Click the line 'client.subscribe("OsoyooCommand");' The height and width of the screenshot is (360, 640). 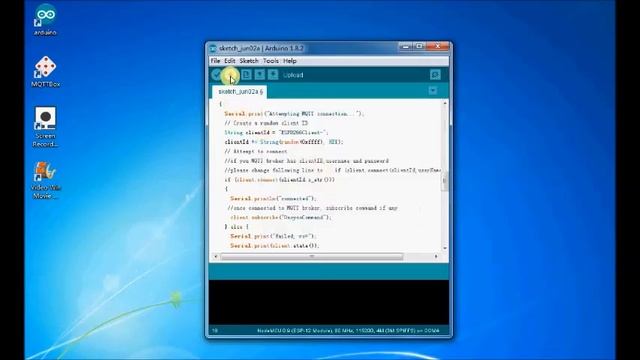click(281, 217)
